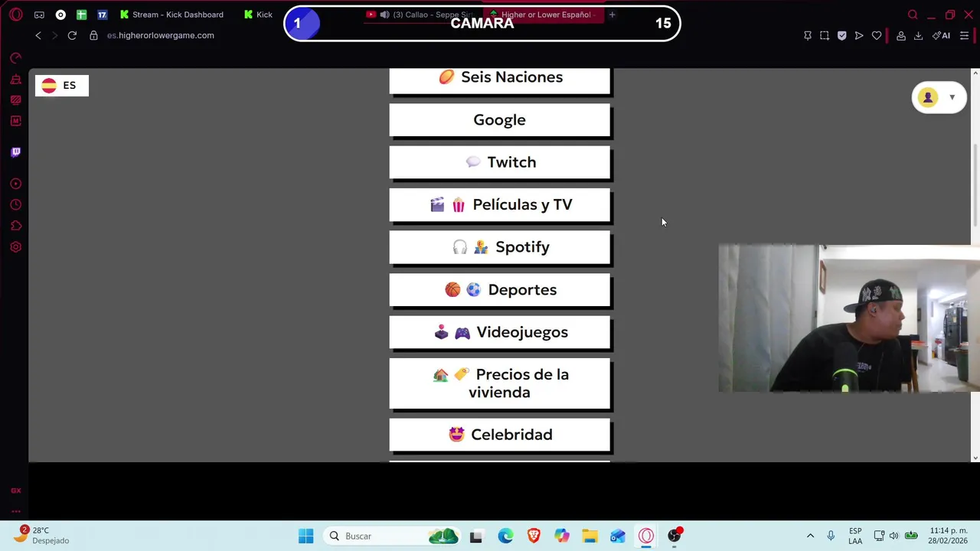Viewport: 980px width, 551px height.
Task: Click the address bar URL field
Action: coord(161,35)
